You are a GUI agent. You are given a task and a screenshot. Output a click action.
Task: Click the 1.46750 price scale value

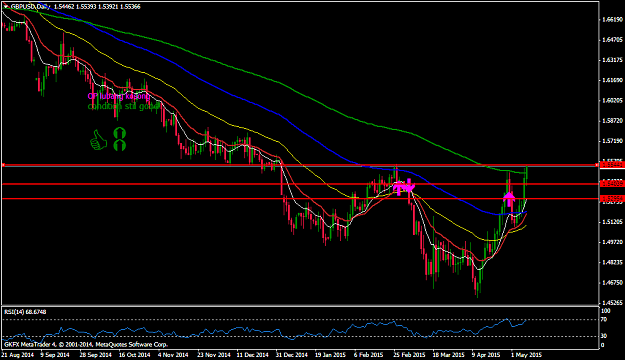coord(612,283)
